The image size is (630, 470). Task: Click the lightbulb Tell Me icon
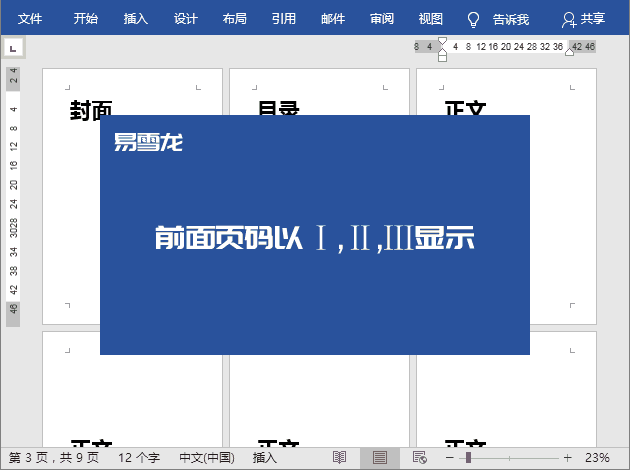pyautogui.click(x=473, y=19)
